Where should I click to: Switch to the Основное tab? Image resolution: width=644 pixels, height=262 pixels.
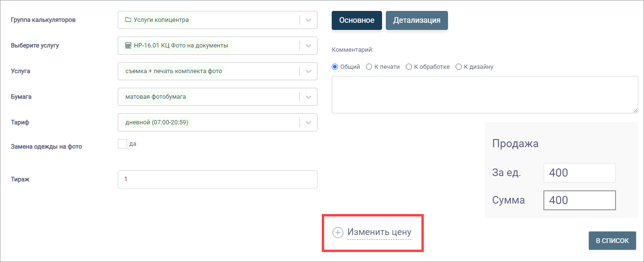click(x=357, y=20)
